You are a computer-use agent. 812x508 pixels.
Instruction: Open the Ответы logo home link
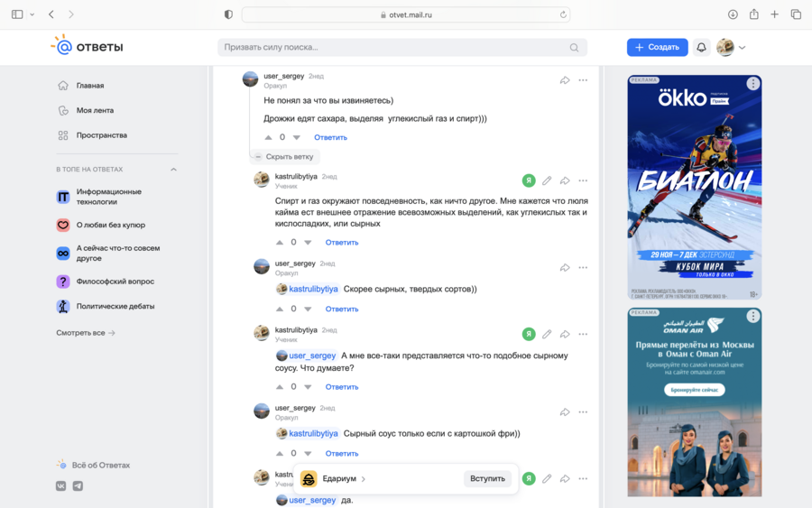click(88, 46)
